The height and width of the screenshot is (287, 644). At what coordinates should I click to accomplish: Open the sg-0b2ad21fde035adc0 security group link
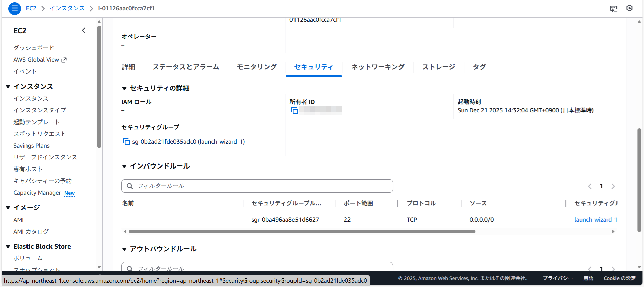click(188, 142)
